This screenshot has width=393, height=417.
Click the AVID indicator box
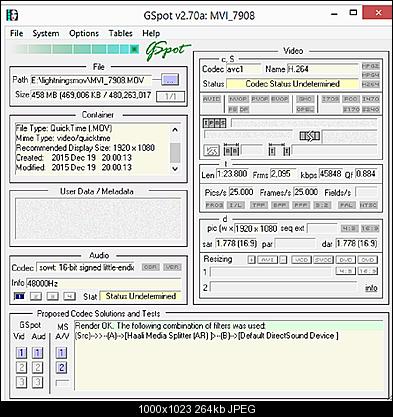click(x=212, y=99)
